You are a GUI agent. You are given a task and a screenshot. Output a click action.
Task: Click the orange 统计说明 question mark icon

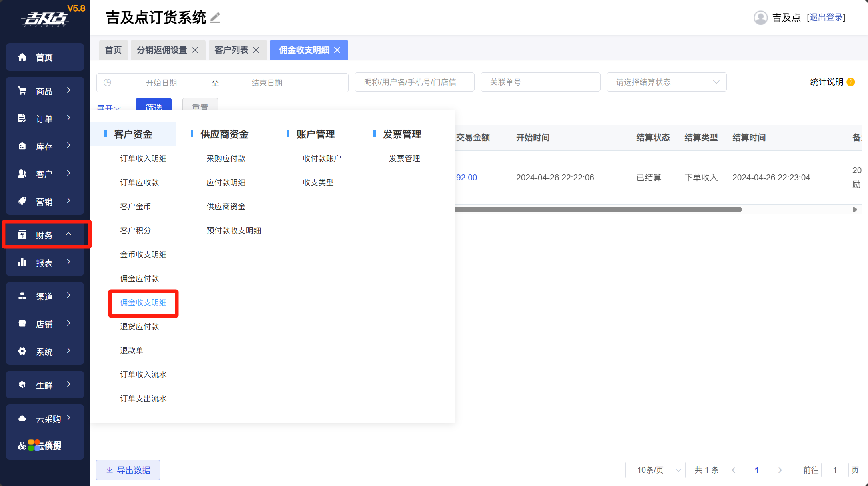(851, 82)
